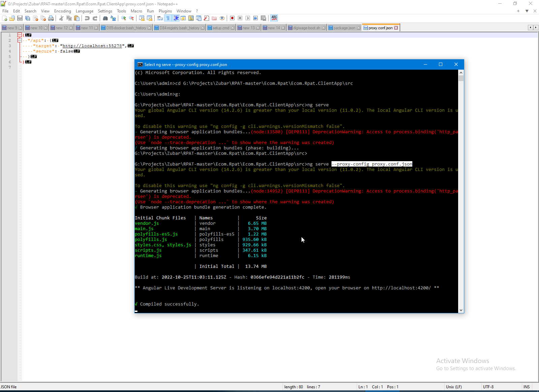Viewport: 539px width, 392px height.
Task: Click the command prompt scrollbar thumb
Action: pyautogui.click(x=461, y=78)
